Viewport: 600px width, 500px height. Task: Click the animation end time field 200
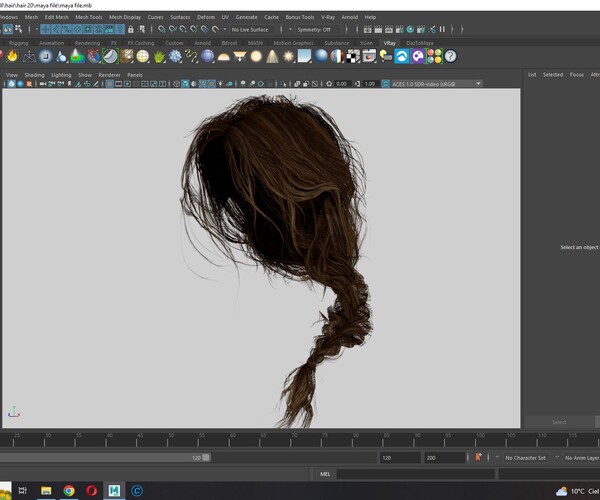click(x=445, y=458)
